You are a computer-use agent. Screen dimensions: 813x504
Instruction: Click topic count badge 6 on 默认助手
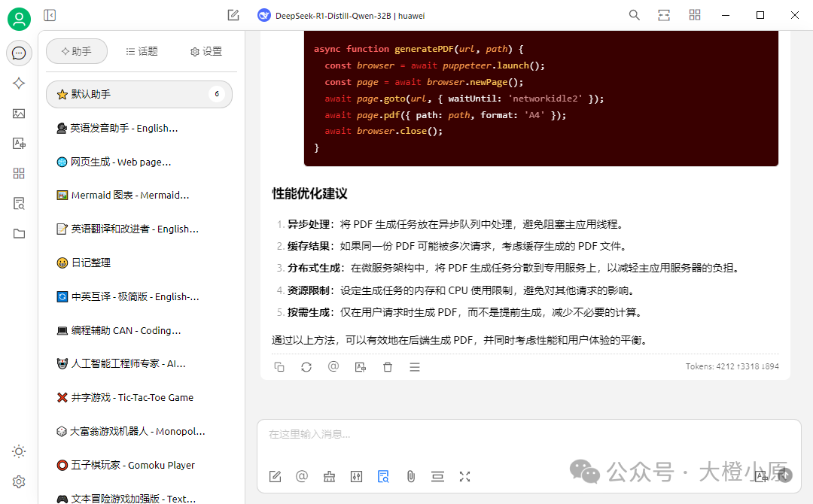click(x=217, y=94)
